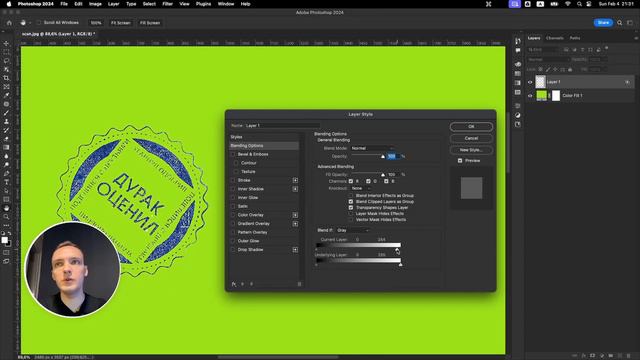This screenshot has width=640, height=360.
Task: Select the Hand tool
Action: point(6,208)
